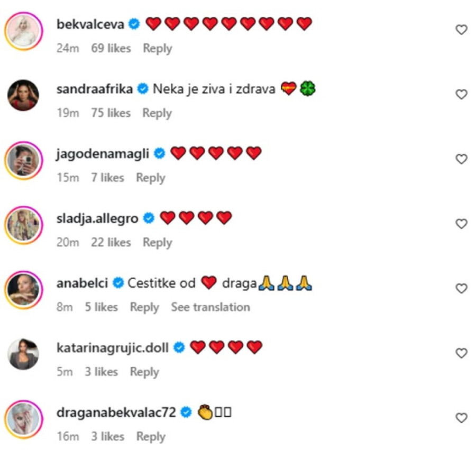476x450 pixels.
Task: Heart the sladja.allegro comment
Action: tap(461, 224)
